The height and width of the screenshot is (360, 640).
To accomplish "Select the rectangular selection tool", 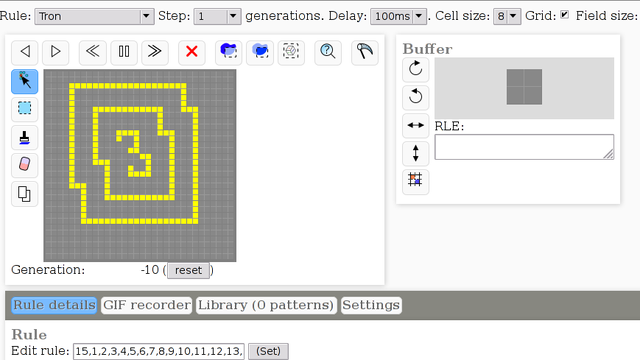I will coord(24,109).
